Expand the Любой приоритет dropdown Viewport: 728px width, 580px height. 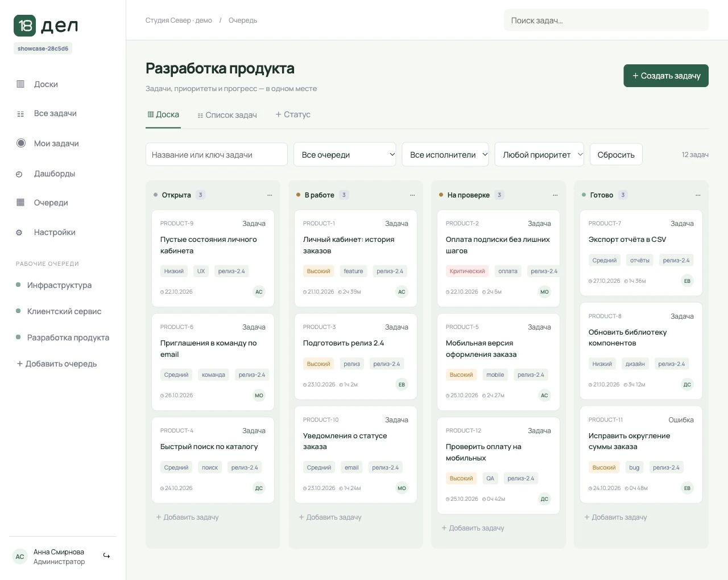(x=539, y=155)
